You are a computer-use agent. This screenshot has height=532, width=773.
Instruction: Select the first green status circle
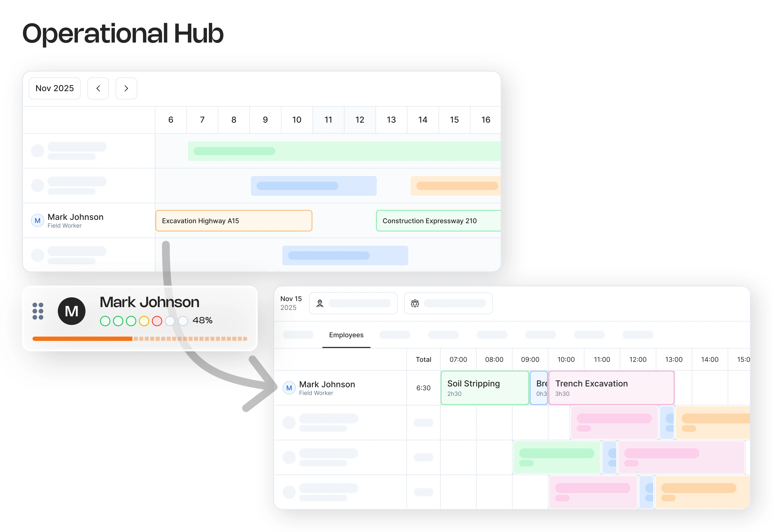(105, 321)
